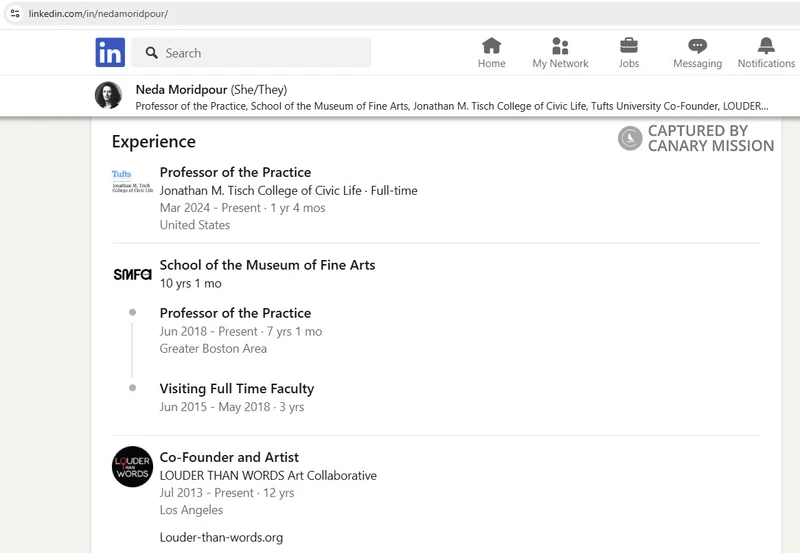Click 'Mar 2024 - Present · 1 yr 4 mos'
Screen dimensions: 800x553
click(242, 208)
